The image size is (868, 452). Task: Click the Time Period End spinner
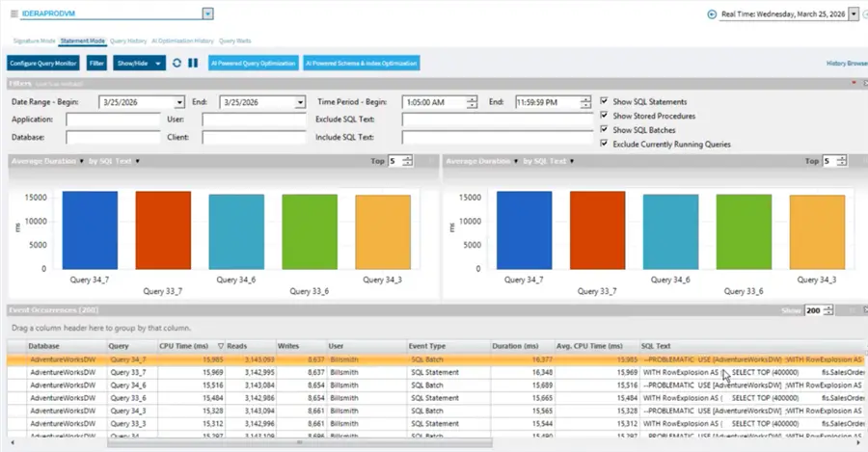click(585, 102)
